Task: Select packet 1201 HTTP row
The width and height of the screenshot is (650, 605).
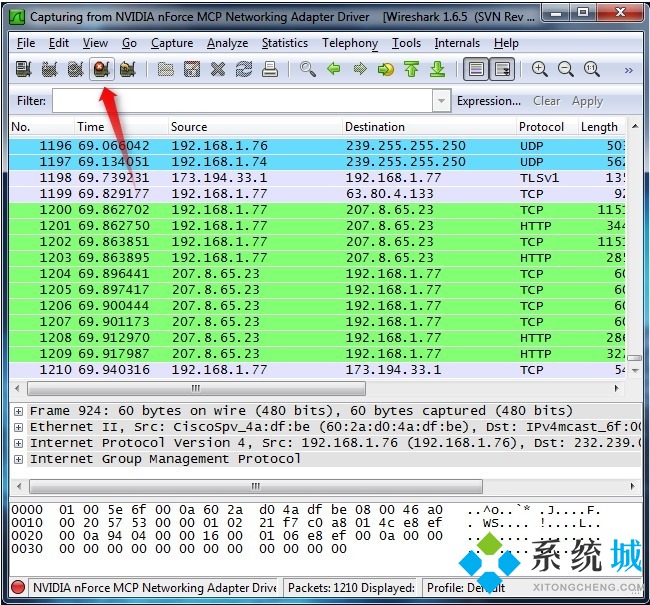Action: click(317, 226)
